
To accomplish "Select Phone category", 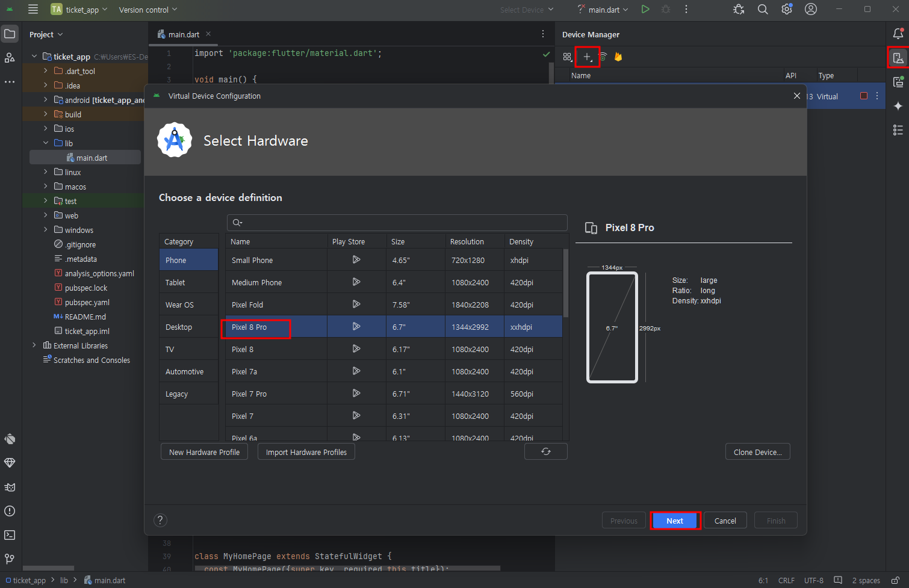I will (188, 260).
